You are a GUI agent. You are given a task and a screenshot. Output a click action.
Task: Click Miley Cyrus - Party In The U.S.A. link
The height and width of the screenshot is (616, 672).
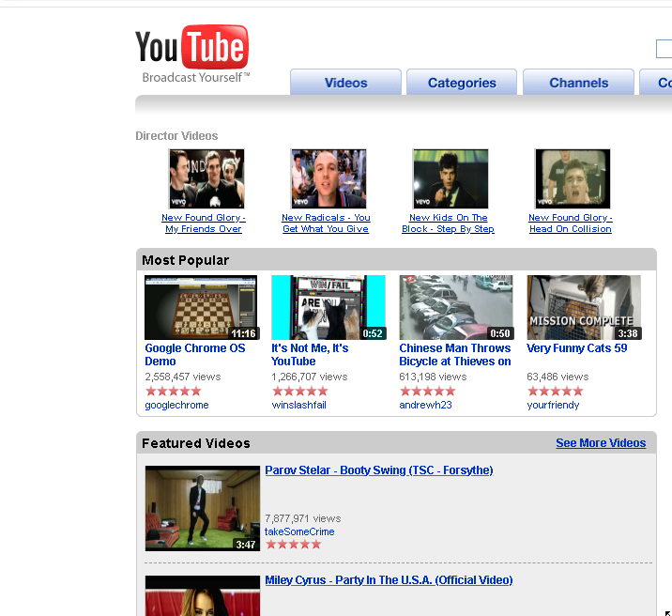pyautogui.click(x=389, y=580)
